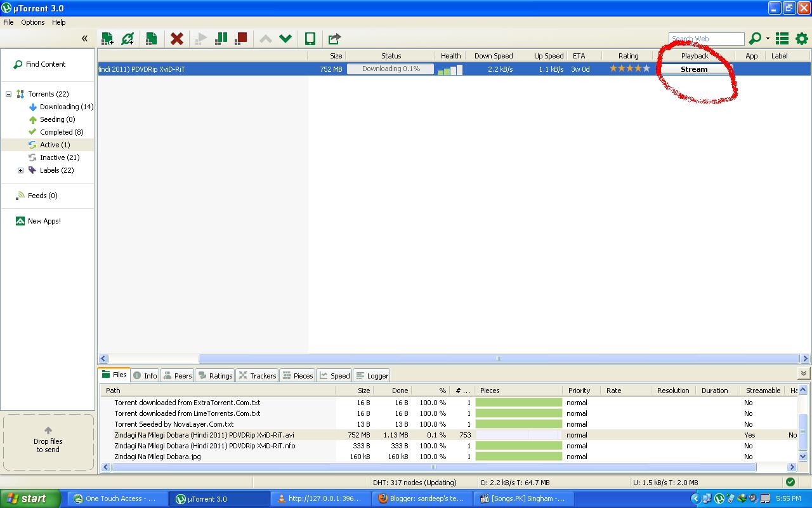Click the Stream playback button
812x508 pixels.
click(x=694, y=69)
